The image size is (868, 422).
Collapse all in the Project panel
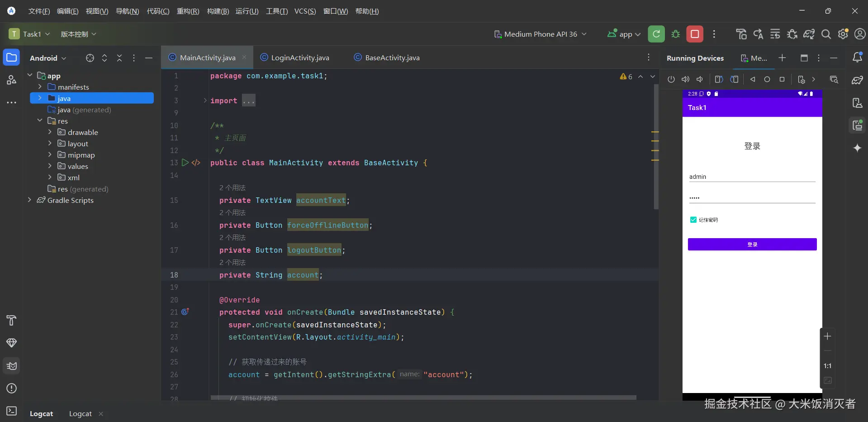click(x=119, y=58)
